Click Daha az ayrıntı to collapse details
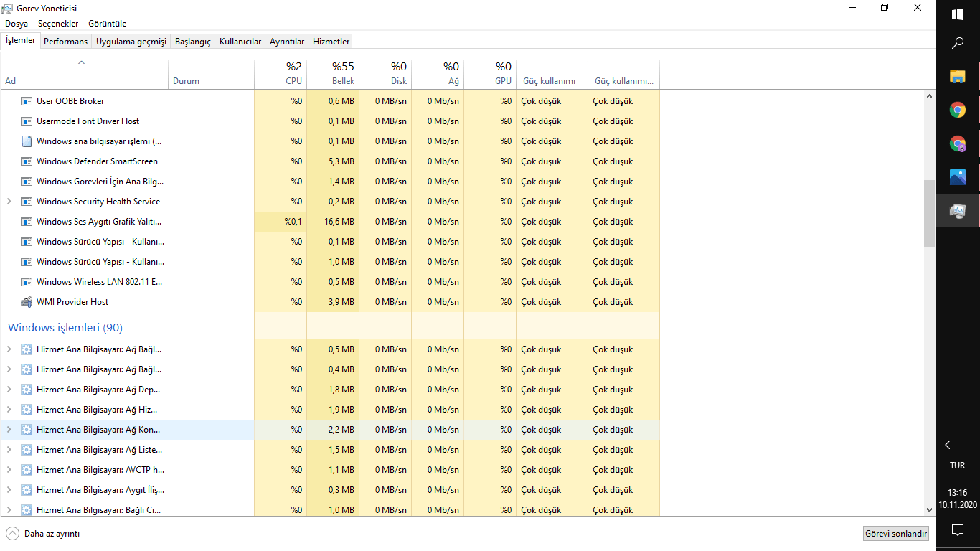The width and height of the screenshot is (980, 551). (43, 534)
